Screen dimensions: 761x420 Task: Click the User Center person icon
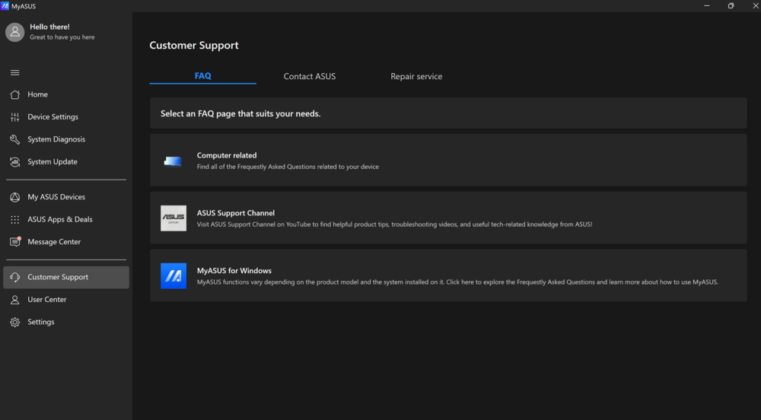pyautogui.click(x=15, y=300)
